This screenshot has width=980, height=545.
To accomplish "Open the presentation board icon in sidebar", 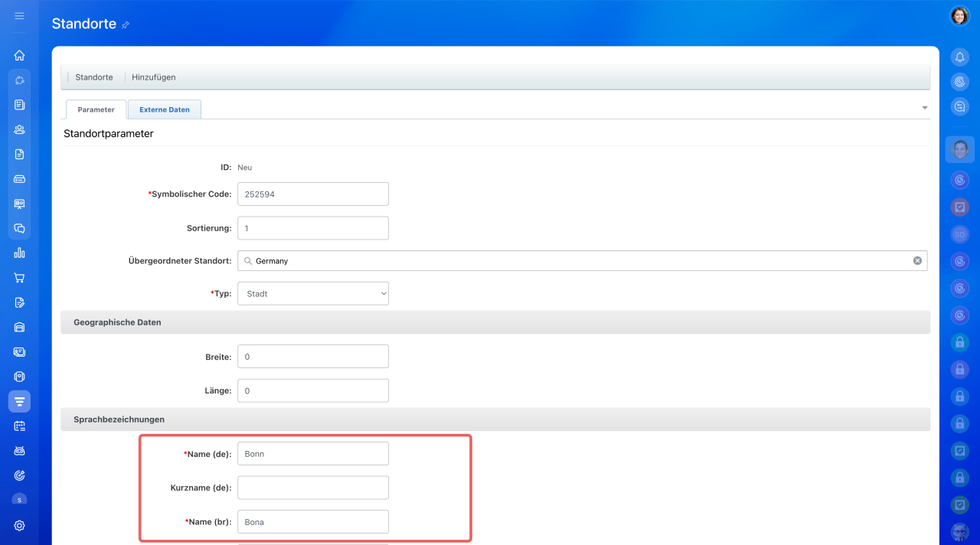I will (20, 204).
